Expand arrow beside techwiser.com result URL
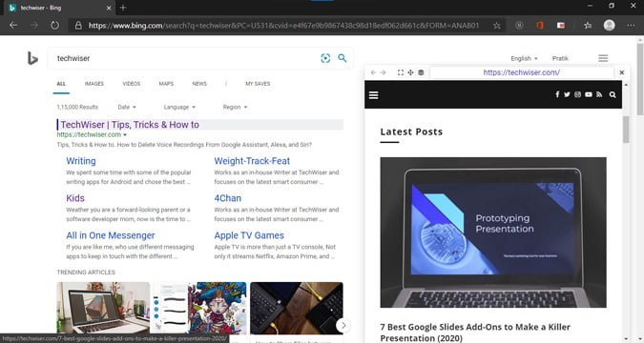Viewport: 644px width, 343px height. [125, 135]
